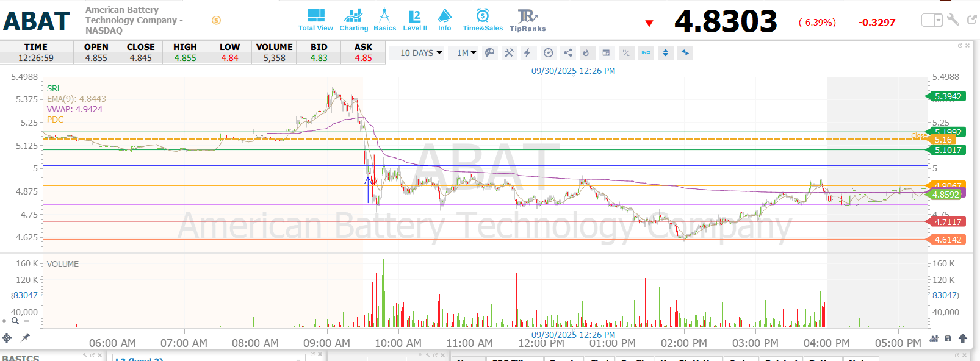The image size is (980, 361).
Task: Zoom out with the minus icon
Action: [x=26, y=321]
